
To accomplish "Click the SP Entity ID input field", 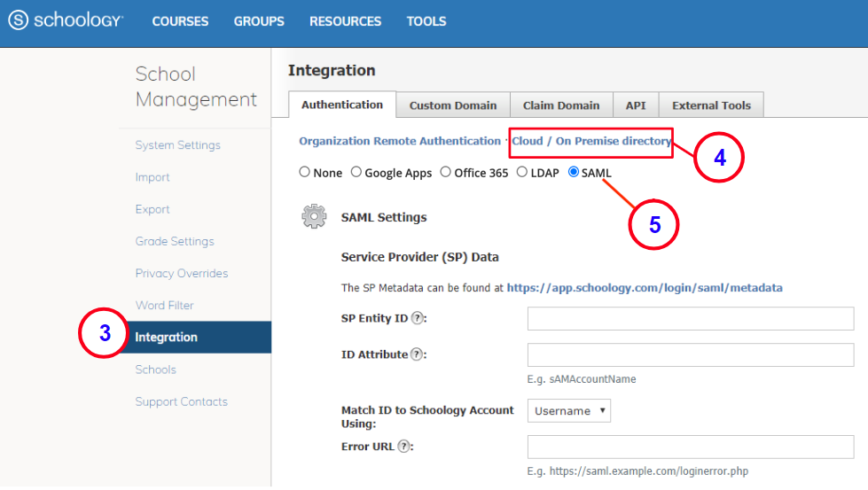I will point(691,319).
